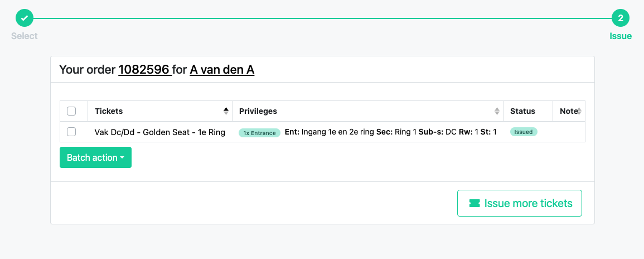Click the 1x Entrance privilege badge
The image size is (644, 259).
[x=260, y=133]
